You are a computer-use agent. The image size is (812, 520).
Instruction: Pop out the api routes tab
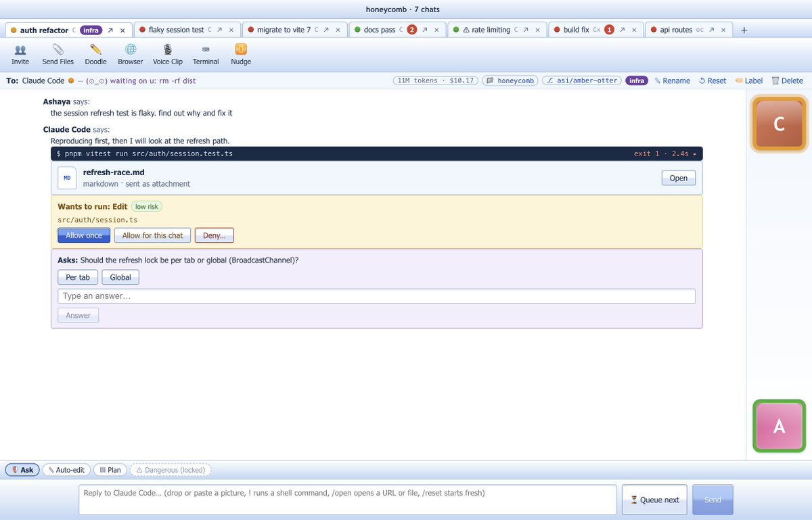click(x=712, y=30)
